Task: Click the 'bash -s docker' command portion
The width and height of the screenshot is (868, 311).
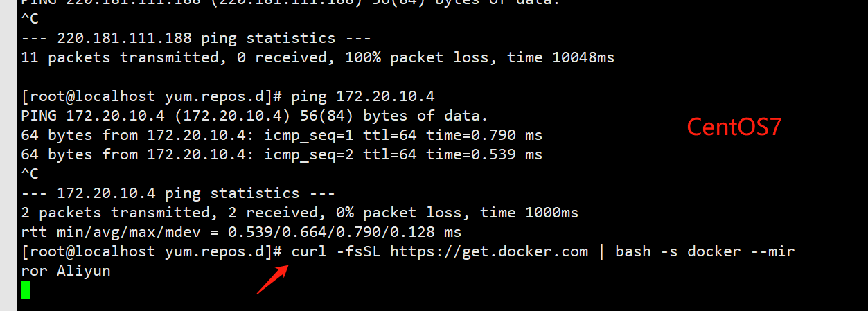Action: point(678,251)
